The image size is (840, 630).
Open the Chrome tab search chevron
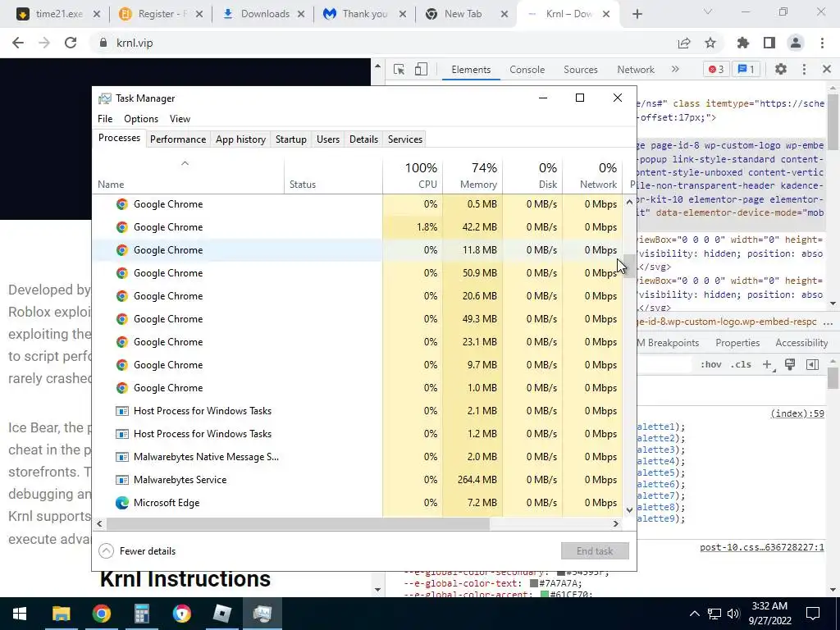[708, 11]
